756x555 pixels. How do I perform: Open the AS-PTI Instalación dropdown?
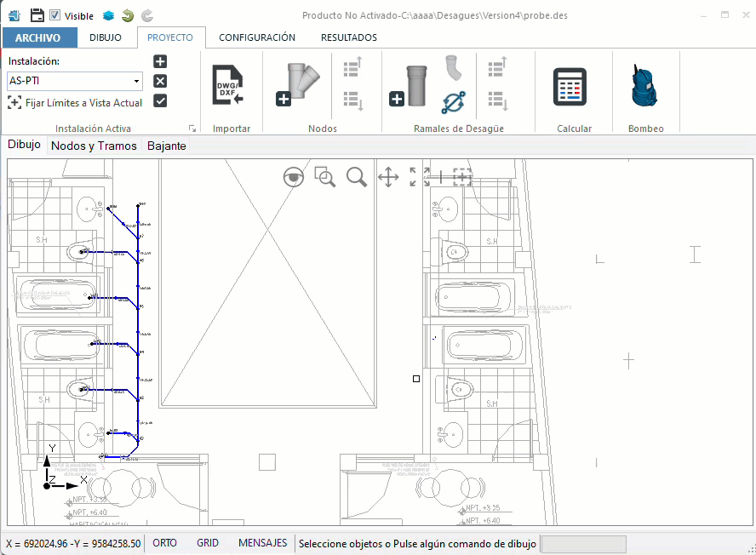pyautogui.click(x=75, y=81)
